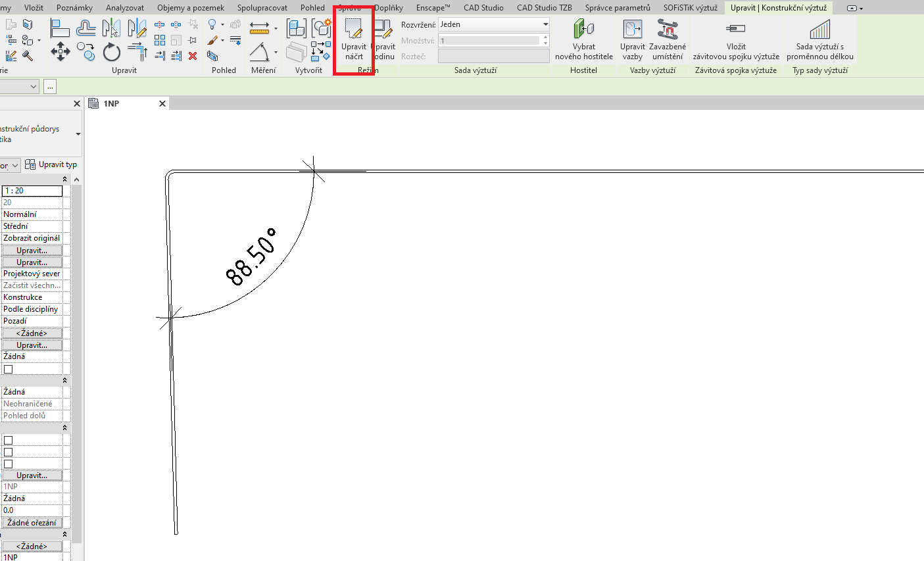Click the Upravit typ button
Image resolution: width=924 pixels, height=561 pixels.
51,164
